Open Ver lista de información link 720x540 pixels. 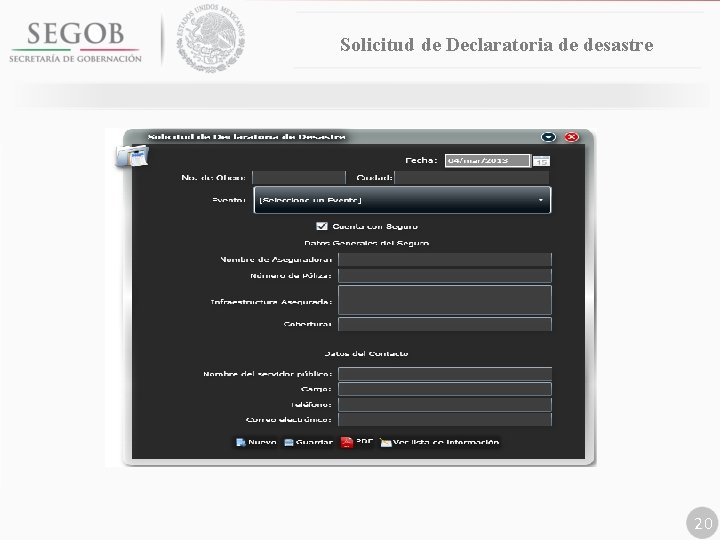pos(446,442)
